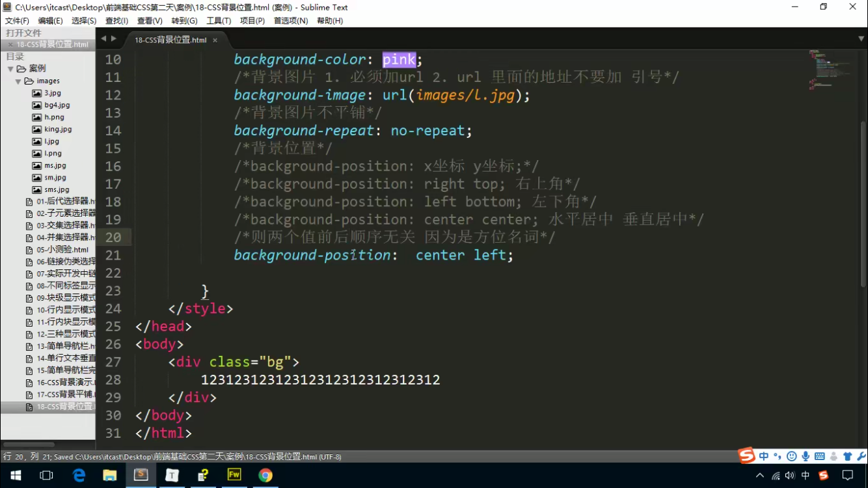Viewport: 868px width, 488px height.
Task: Open the 首选项(N) menu
Action: point(291,21)
